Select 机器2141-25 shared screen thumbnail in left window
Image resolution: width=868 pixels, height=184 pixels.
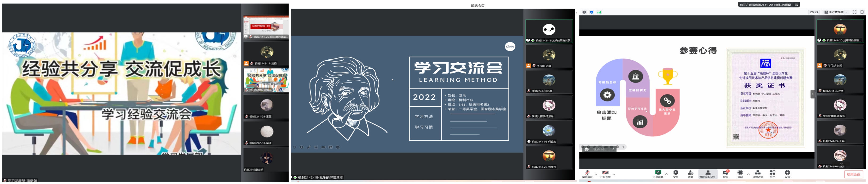click(266, 27)
